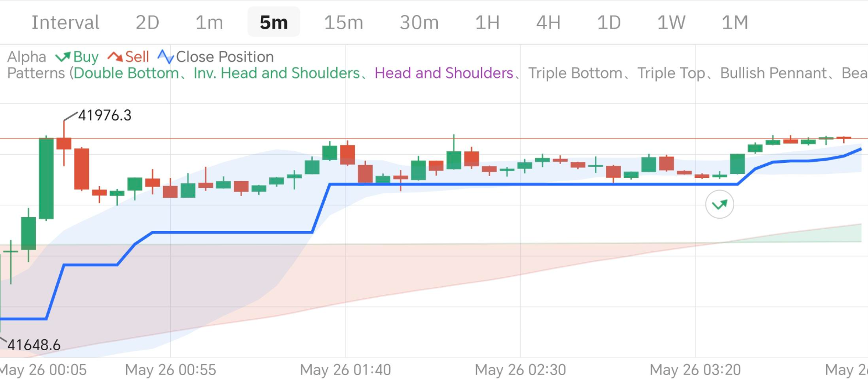Toggle the Double Bottom pattern
The width and height of the screenshot is (868, 380).
pyautogui.click(x=126, y=73)
